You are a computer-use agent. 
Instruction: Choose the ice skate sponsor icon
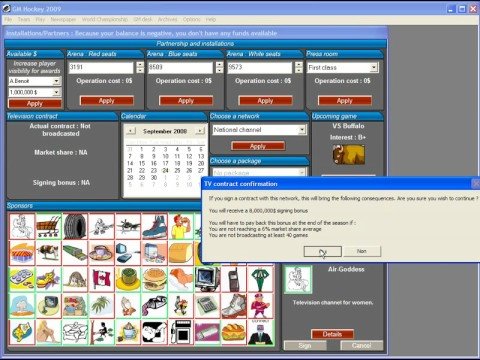(154, 226)
